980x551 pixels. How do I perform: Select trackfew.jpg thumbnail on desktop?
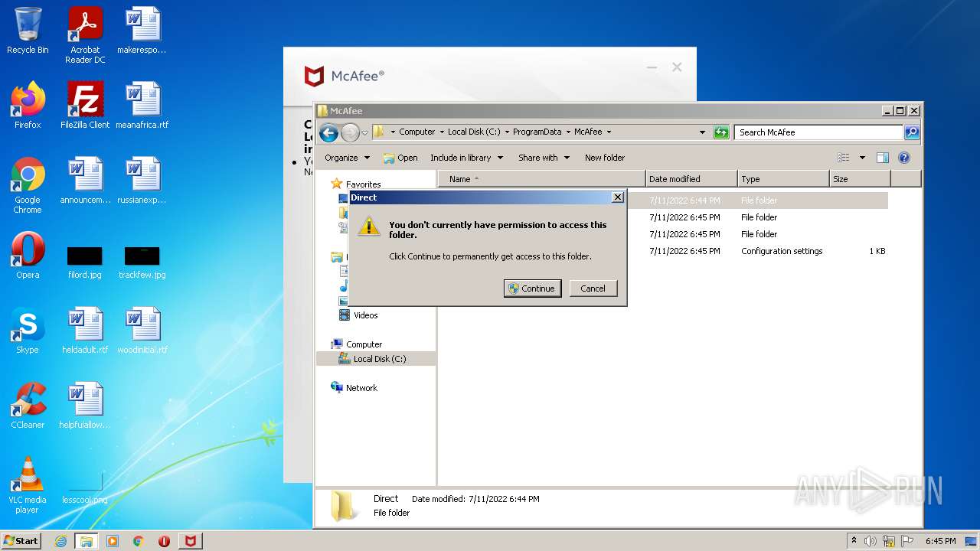[x=142, y=262]
